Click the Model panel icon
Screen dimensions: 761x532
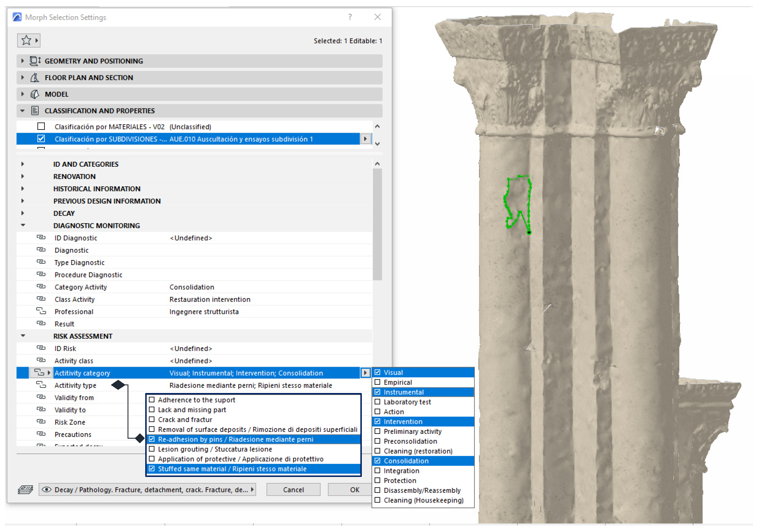pyautogui.click(x=35, y=94)
